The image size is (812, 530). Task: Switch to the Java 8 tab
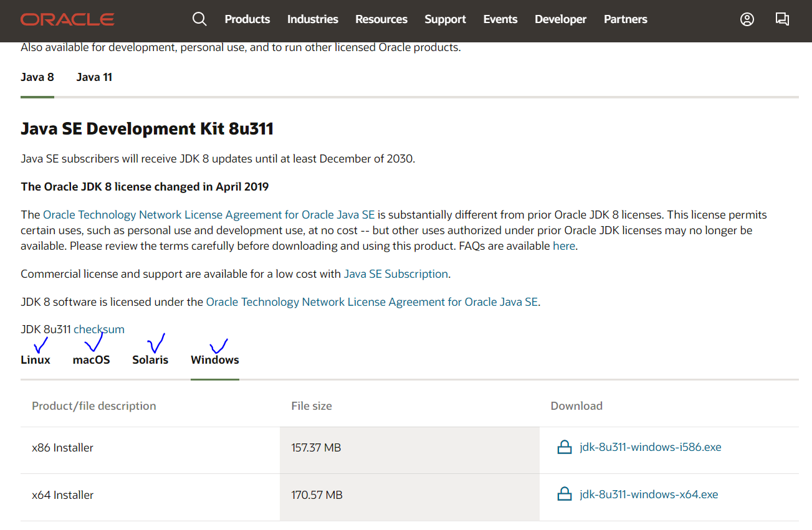[x=37, y=77]
